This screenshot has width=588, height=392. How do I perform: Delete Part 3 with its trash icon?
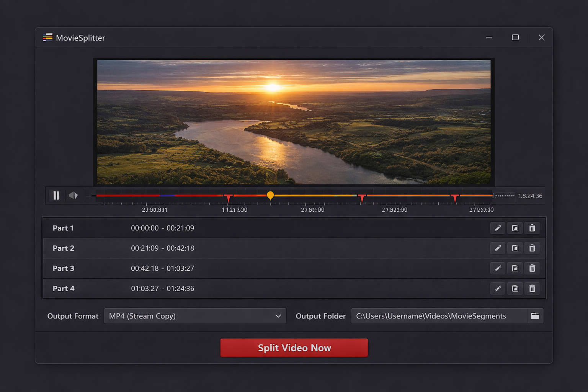click(x=532, y=268)
